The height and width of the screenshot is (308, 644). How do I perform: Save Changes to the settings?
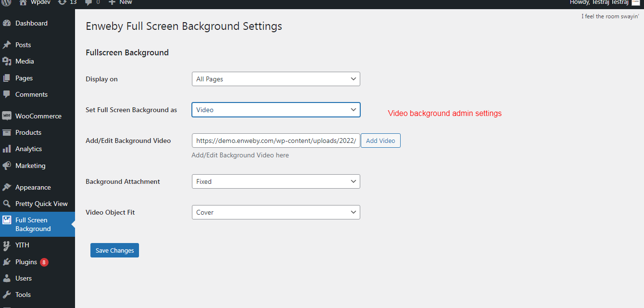[114, 250]
